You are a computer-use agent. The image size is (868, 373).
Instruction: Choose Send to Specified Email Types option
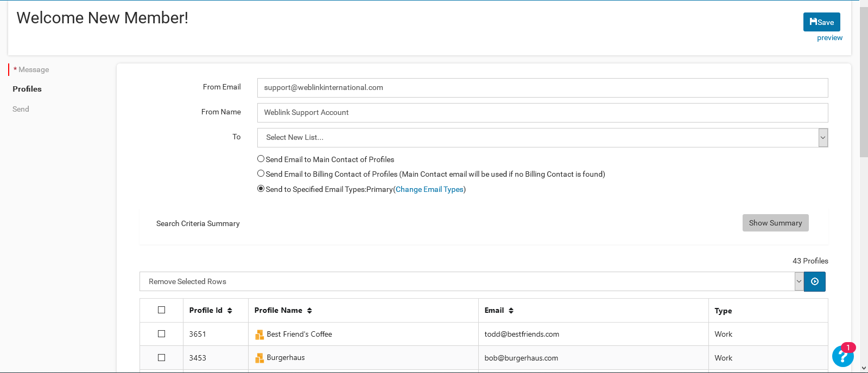tap(261, 189)
